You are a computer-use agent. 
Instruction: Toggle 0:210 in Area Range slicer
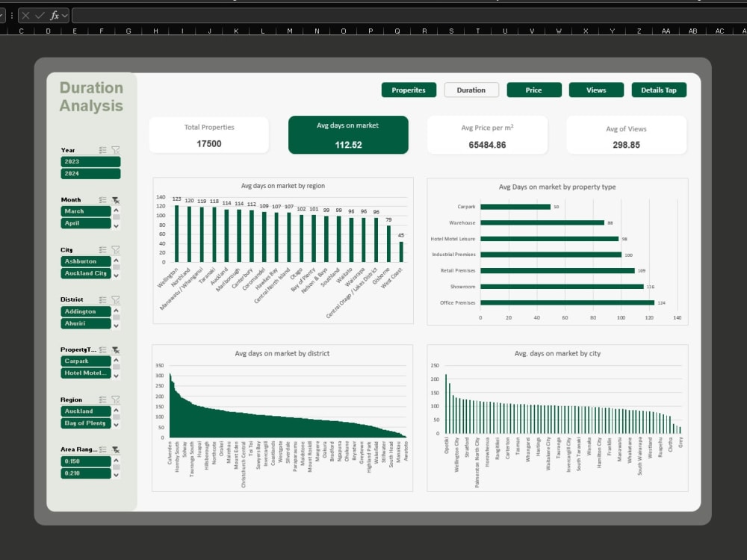(86, 473)
